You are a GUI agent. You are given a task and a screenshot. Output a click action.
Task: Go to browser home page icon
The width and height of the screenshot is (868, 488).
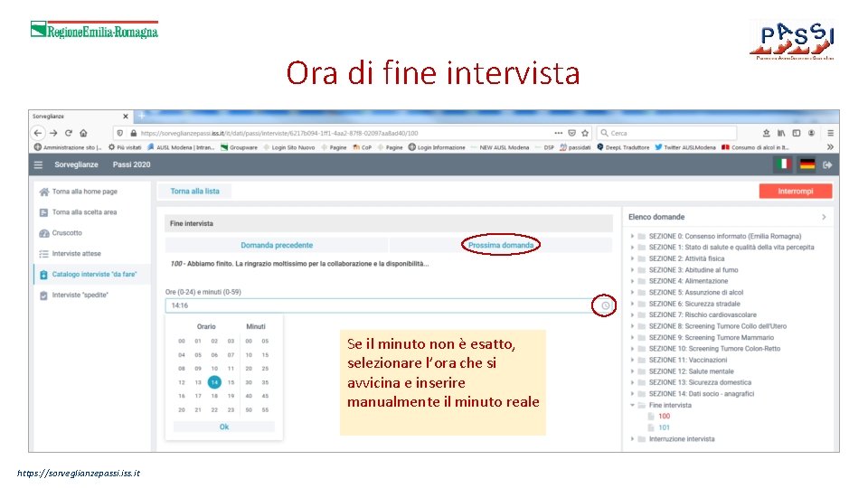click(x=83, y=133)
